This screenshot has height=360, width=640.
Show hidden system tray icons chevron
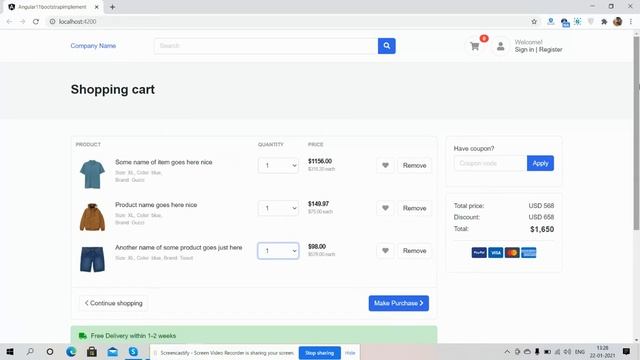(x=507, y=352)
